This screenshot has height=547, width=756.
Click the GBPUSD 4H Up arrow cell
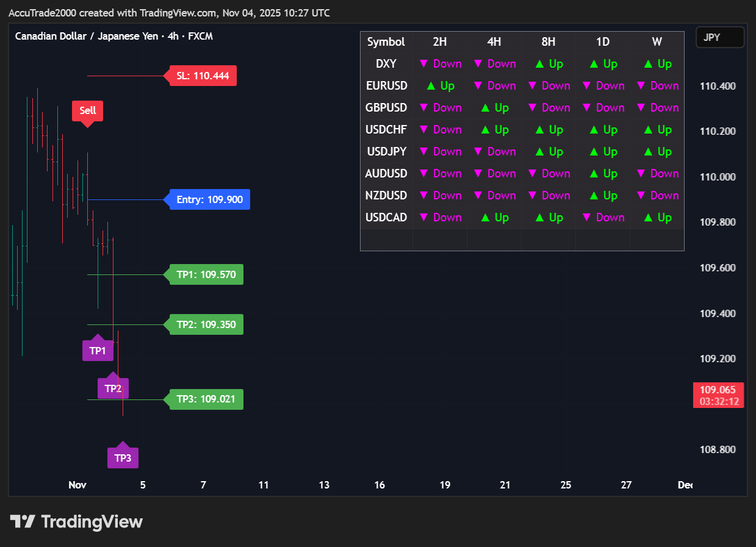(494, 108)
